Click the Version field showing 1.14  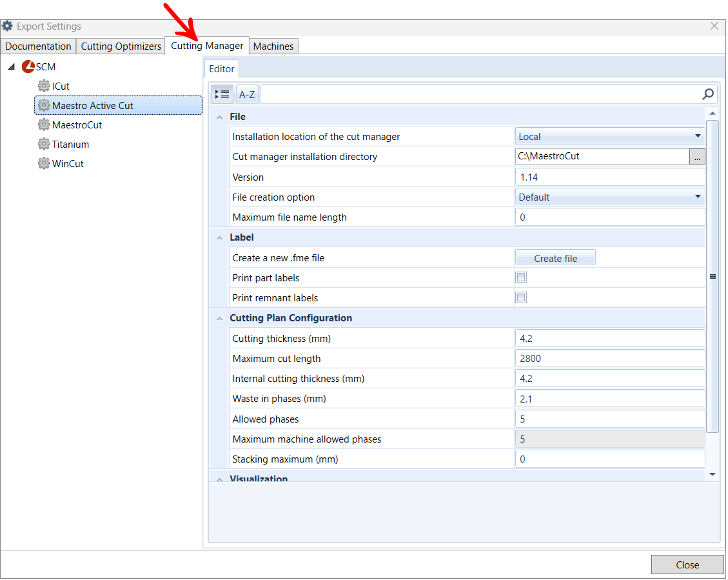[x=609, y=177]
